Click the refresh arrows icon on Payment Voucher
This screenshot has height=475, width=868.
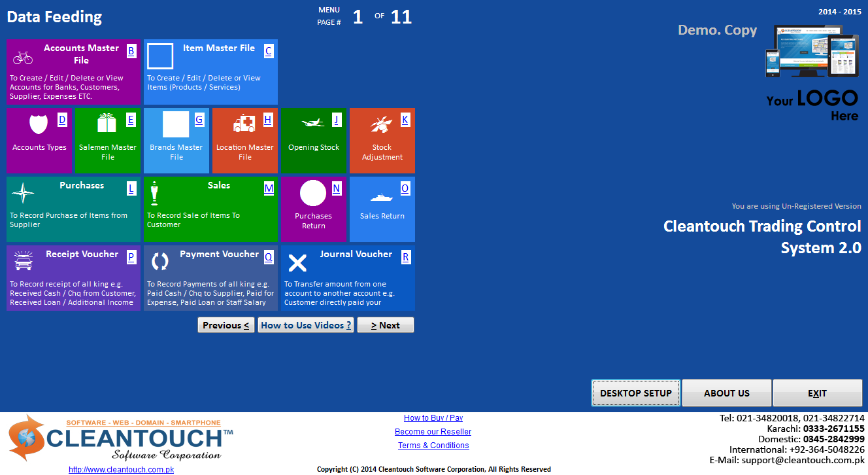(x=160, y=262)
